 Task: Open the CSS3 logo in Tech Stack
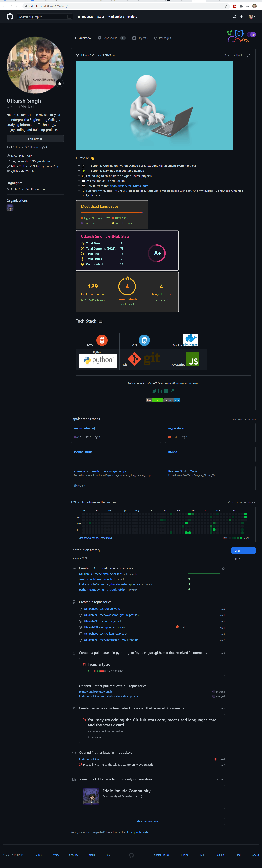pos(144,340)
